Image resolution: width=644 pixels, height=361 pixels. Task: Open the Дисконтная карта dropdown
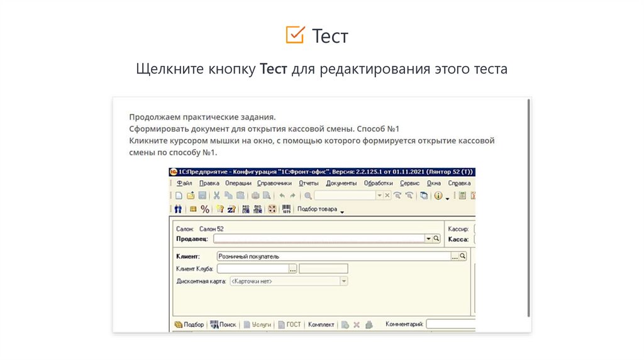pos(344,281)
